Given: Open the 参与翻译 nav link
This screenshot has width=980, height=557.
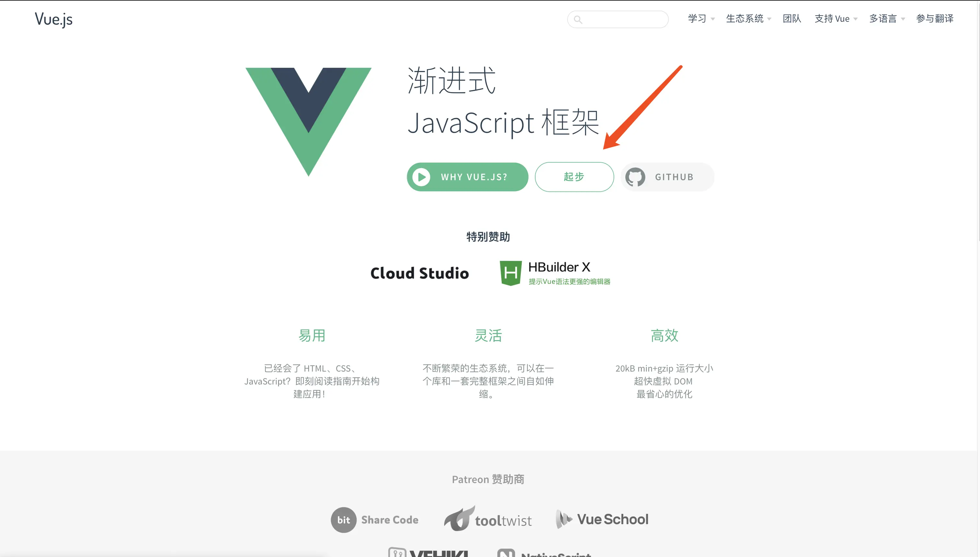Looking at the screenshot, I should pos(935,19).
